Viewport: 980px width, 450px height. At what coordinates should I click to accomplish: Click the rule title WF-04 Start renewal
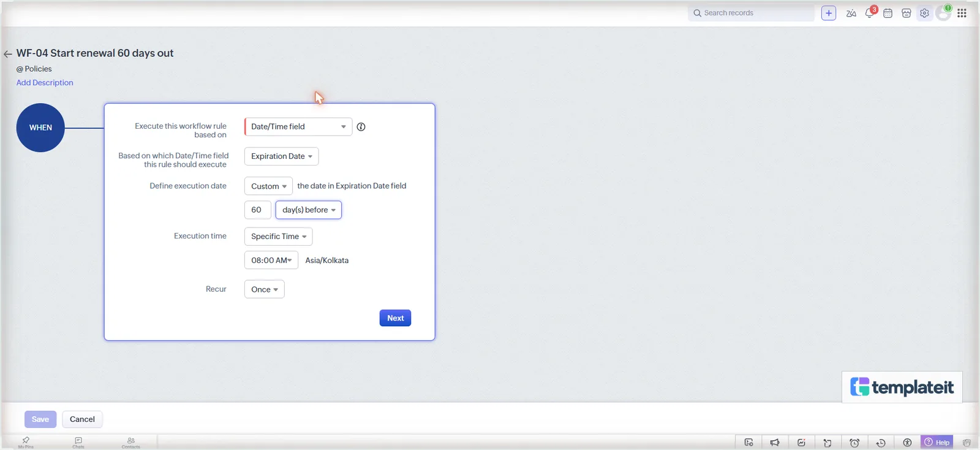click(95, 53)
